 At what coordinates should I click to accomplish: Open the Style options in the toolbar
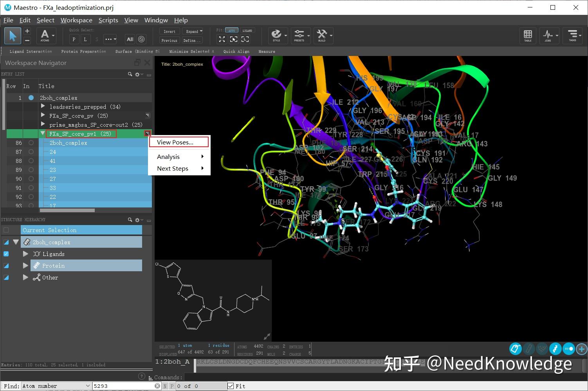(x=277, y=35)
